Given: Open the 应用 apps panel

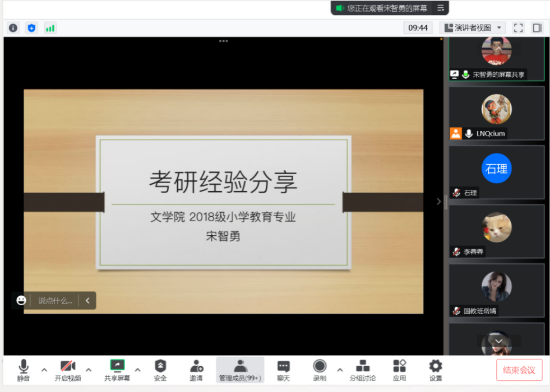Looking at the screenshot, I should pos(399,370).
